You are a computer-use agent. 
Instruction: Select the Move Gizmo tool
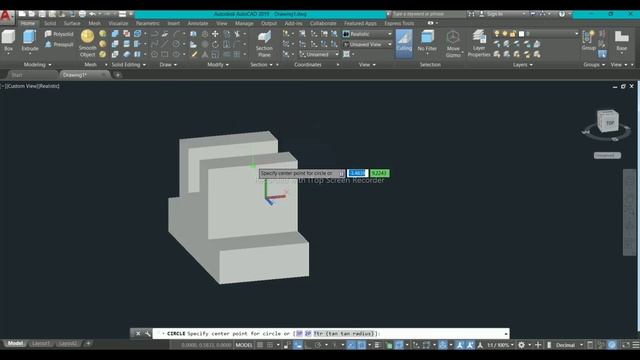453,43
